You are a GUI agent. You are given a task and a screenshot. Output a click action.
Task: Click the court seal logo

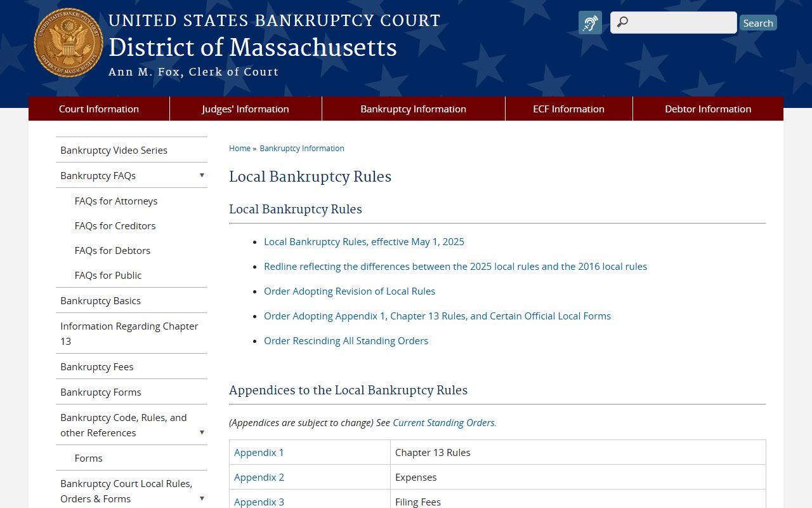[x=69, y=43]
